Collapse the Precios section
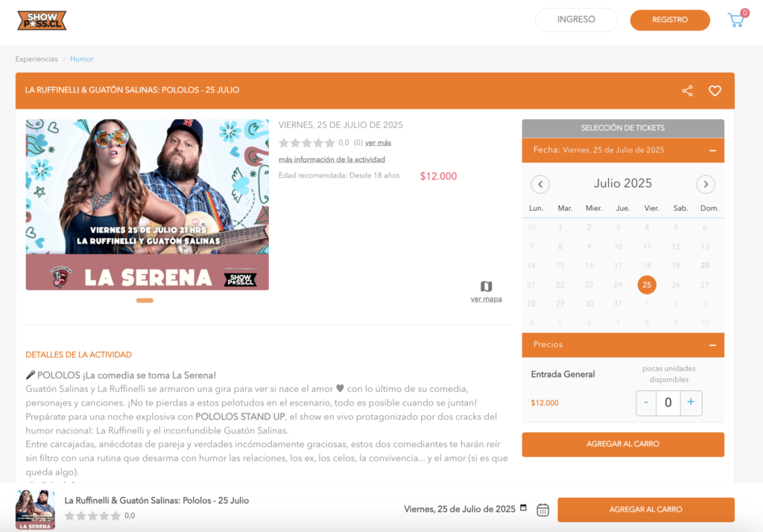The image size is (763, 532). [x=712, y=345]
